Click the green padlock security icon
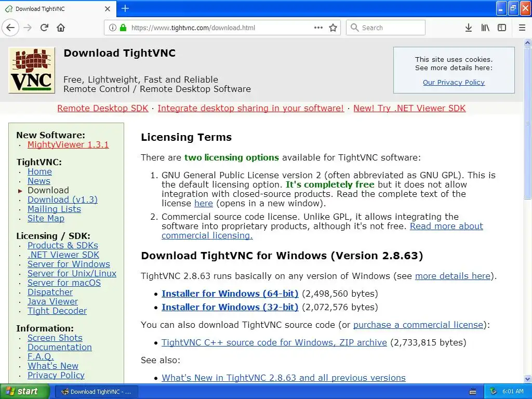Screen dimensions: 532x399 [x=123, y=28]
